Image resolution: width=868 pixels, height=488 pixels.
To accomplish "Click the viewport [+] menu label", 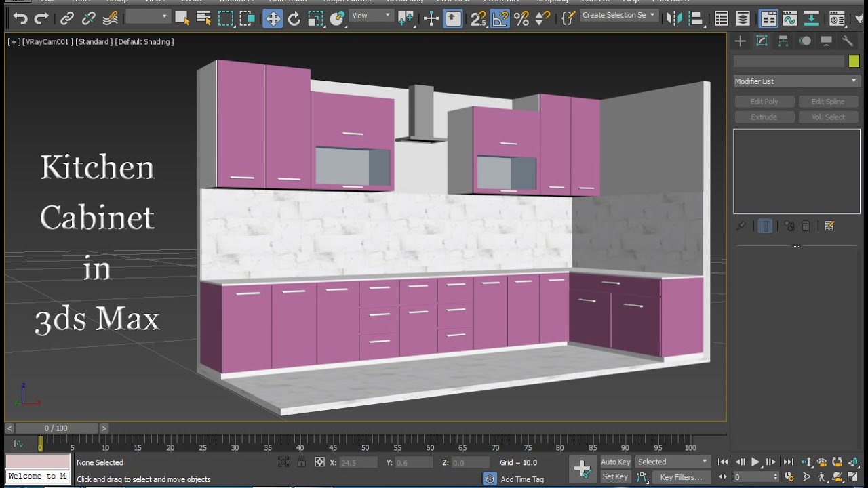I will [x=13, y=42].
